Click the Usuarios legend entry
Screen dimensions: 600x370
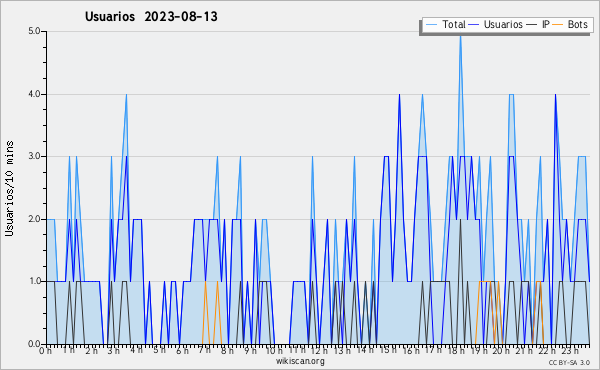(496, 24)
